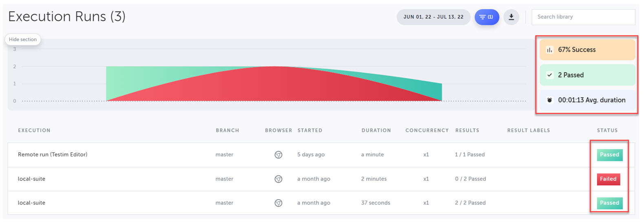Click the Passed badge in Remote run row
Viewport: 644px width, 222px height.
[x=609, y=155]
